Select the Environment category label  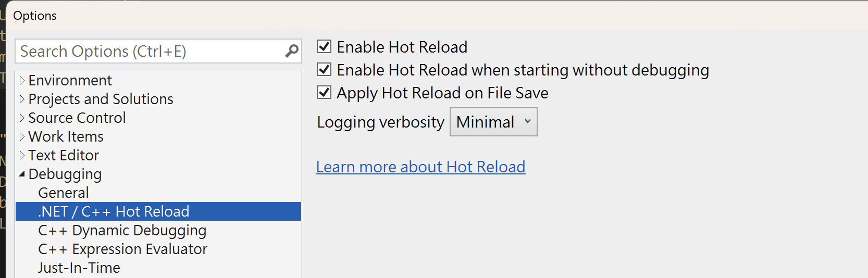coord(70,81)
